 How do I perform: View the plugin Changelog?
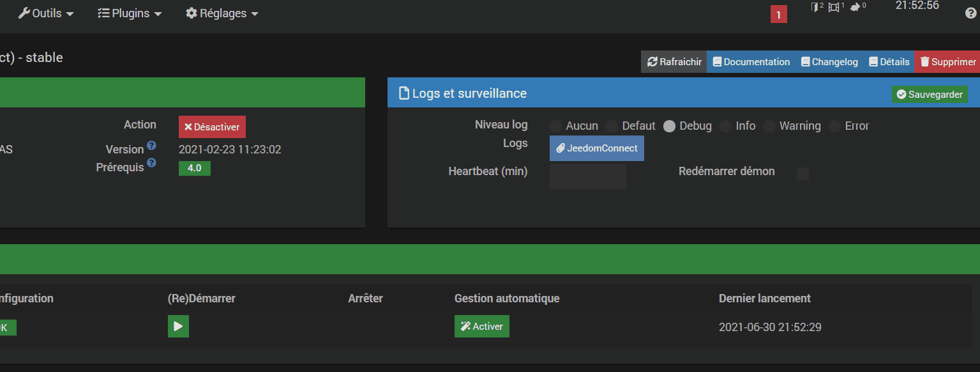point(829,62)
